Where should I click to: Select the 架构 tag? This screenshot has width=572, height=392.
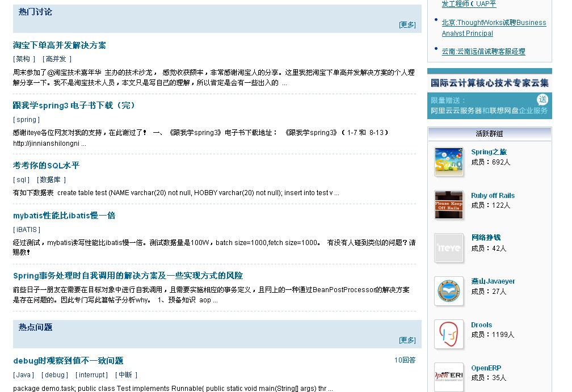pos(23,59)
